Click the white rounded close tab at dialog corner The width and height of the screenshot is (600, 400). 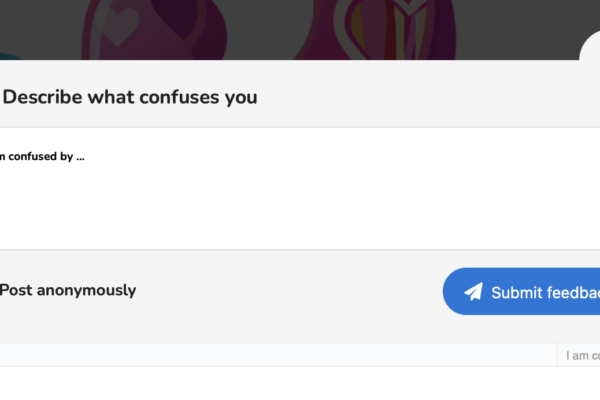pos(590,47)
